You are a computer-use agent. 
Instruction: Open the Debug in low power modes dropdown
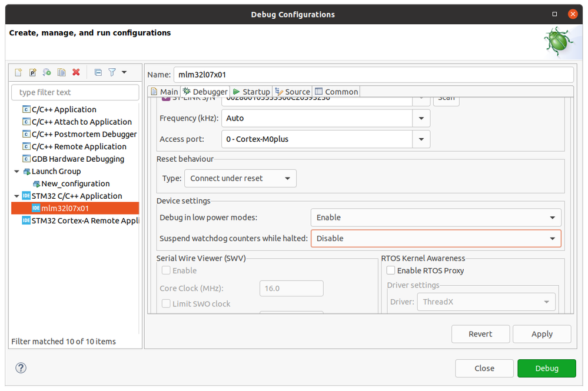coord(436,218)
